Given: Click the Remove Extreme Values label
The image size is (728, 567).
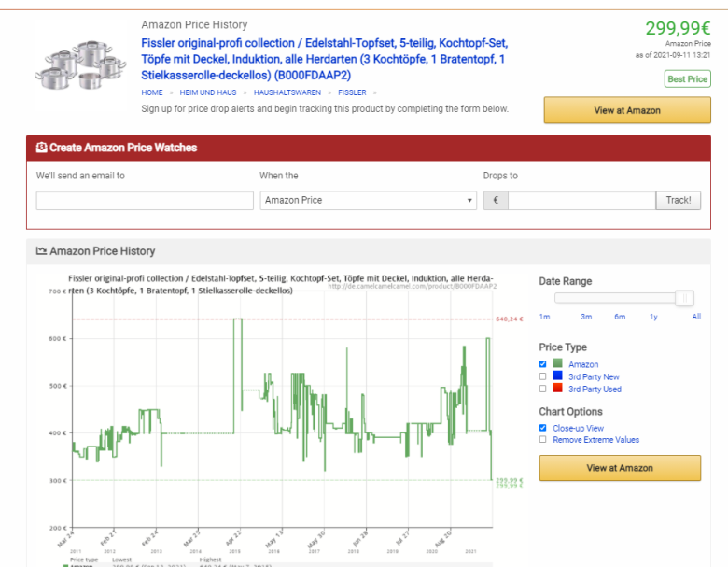Looking at the screenshot, I should (x=595, y=440).
